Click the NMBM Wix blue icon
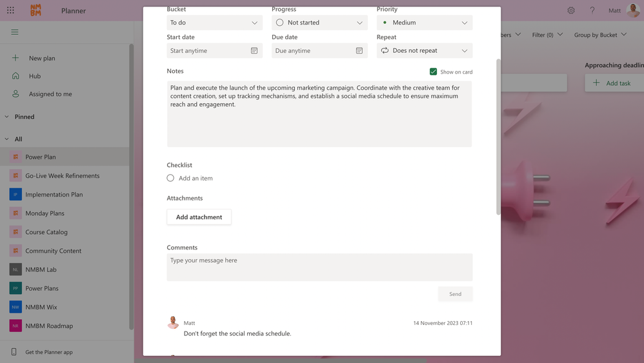Viewport: 644px width, 363px height. 15,307
